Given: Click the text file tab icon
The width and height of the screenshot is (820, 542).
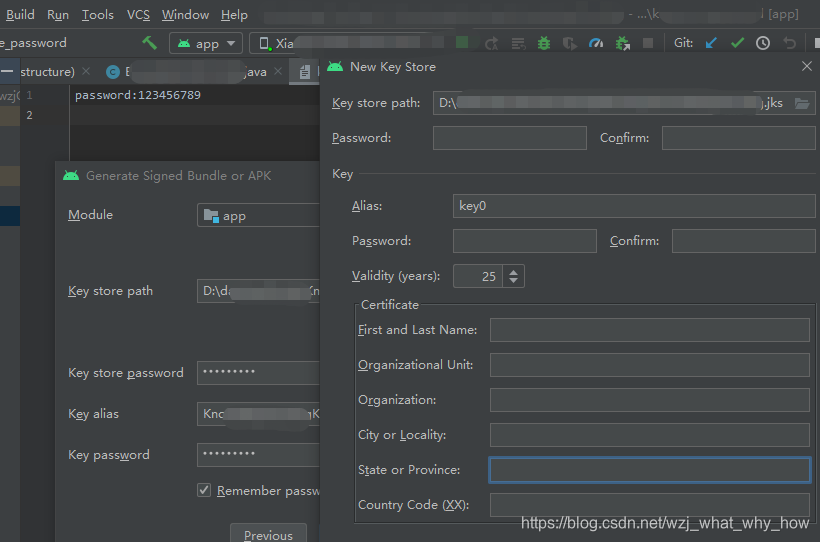Looking at the screenshot, I should (305, 72).
